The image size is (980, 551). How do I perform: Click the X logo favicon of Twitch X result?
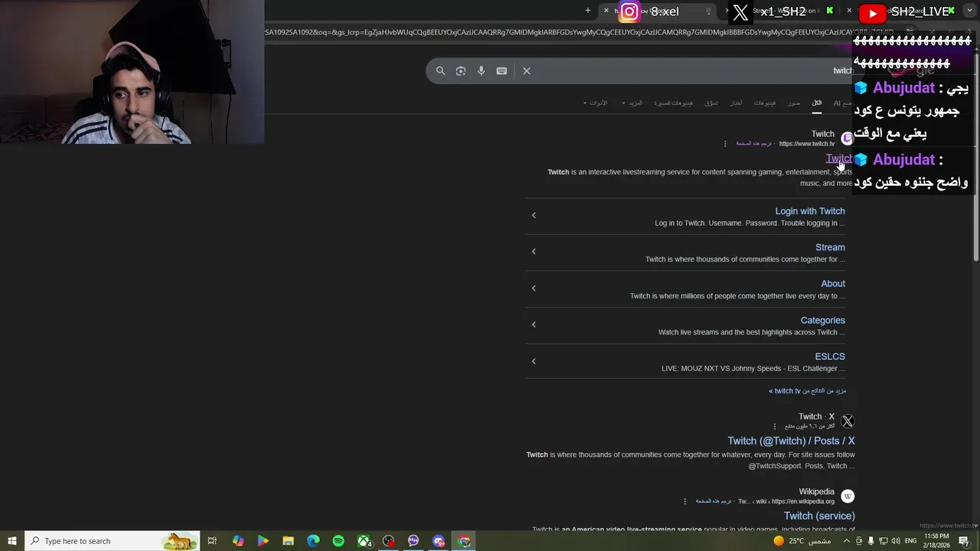pos(848,421)
